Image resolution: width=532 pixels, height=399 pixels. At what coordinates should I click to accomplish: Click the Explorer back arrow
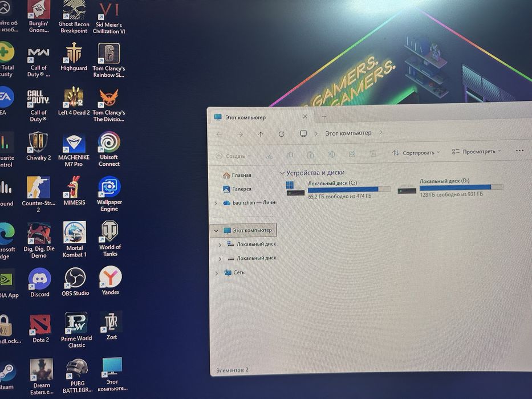point(219,135)
